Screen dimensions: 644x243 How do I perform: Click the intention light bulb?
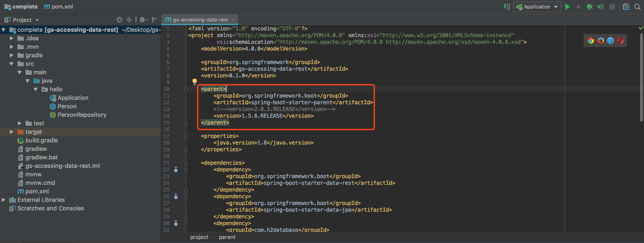[x=194, y=81]
